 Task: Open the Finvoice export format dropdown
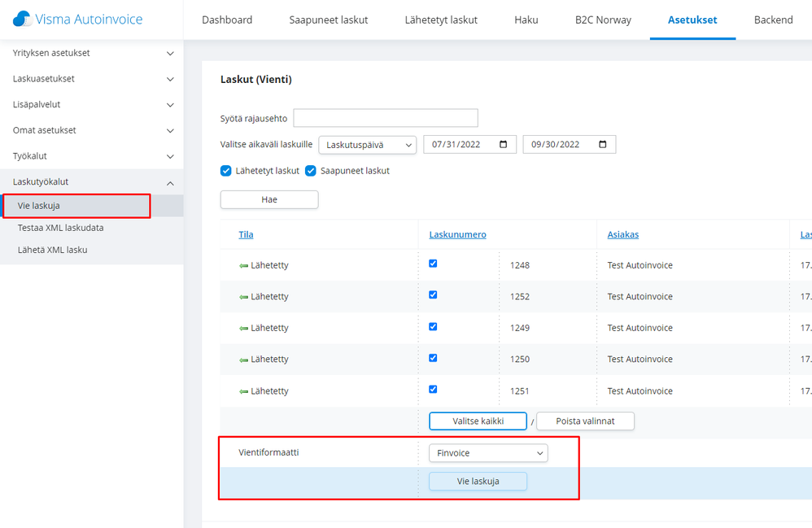(488, 453)
